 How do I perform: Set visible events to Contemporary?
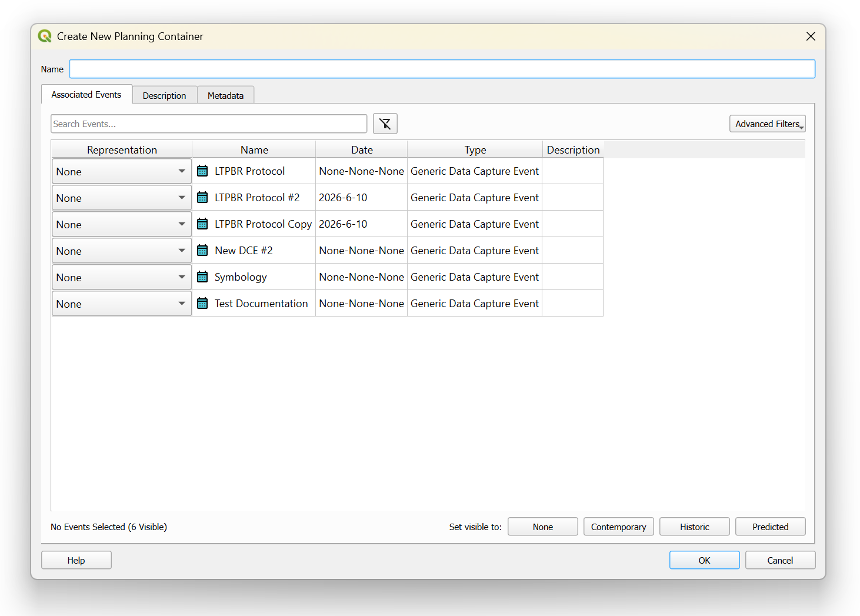click(x=619, y=527)
